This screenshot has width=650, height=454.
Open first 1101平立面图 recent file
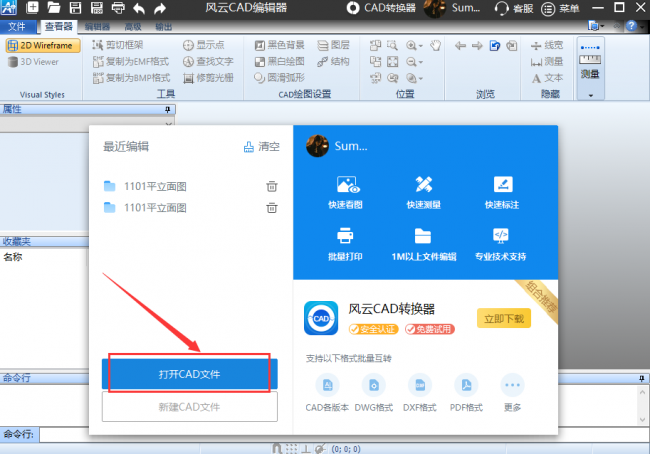point(145,187)
